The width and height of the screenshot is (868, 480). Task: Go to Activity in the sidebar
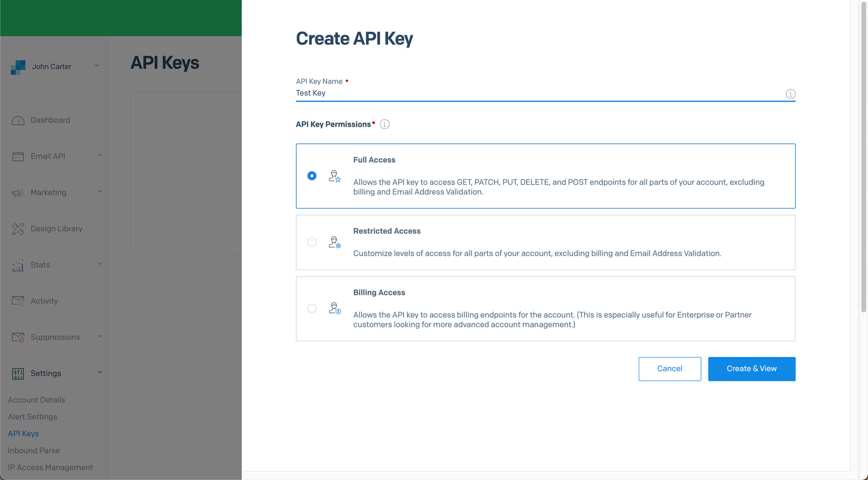44,301
